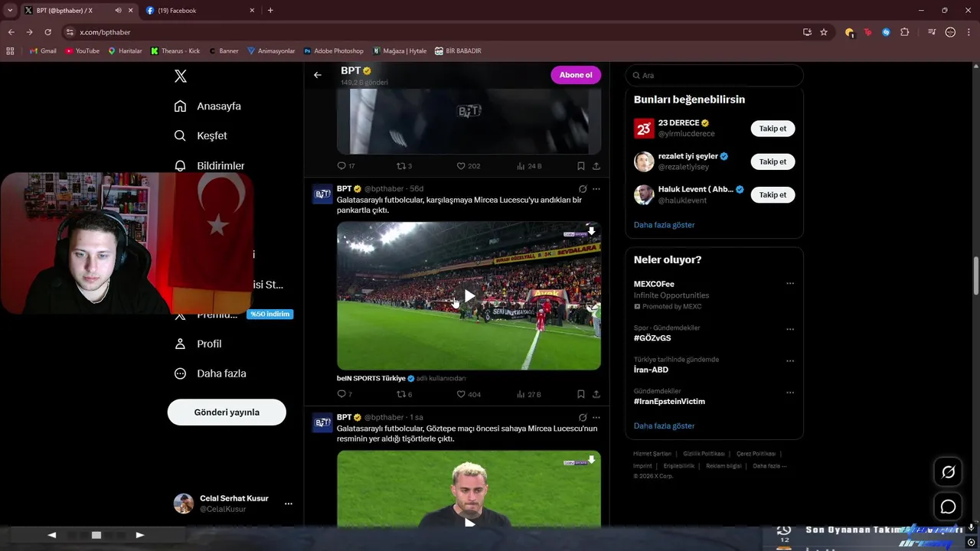
Task: Click the Gönderi yayınla button
Action: [x=227, y=412]
